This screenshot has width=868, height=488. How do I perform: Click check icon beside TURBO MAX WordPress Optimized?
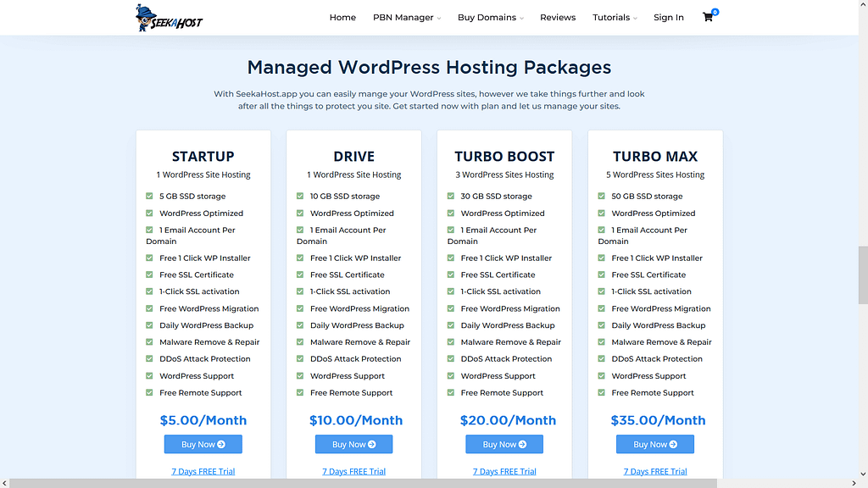click(x=601, y=213)
